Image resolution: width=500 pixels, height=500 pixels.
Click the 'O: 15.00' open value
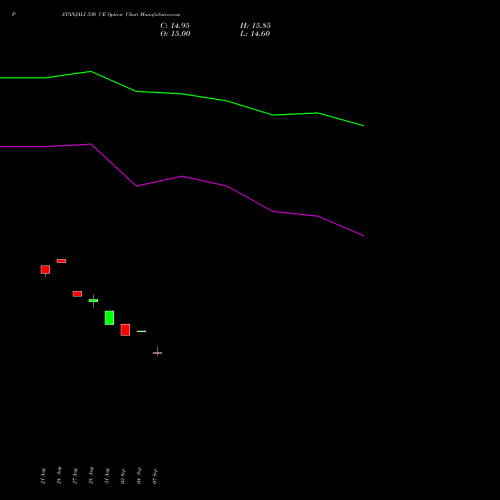click(175, 34)
